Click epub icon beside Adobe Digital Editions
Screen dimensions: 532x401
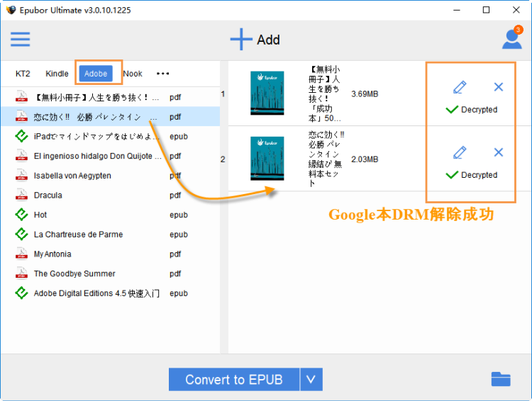(x=21, y=293)
